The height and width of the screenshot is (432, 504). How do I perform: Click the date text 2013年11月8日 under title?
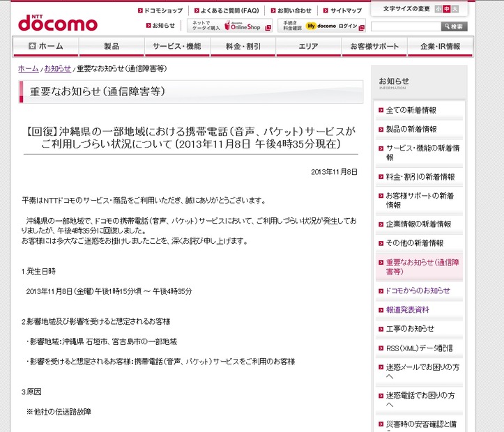(334, 172)
